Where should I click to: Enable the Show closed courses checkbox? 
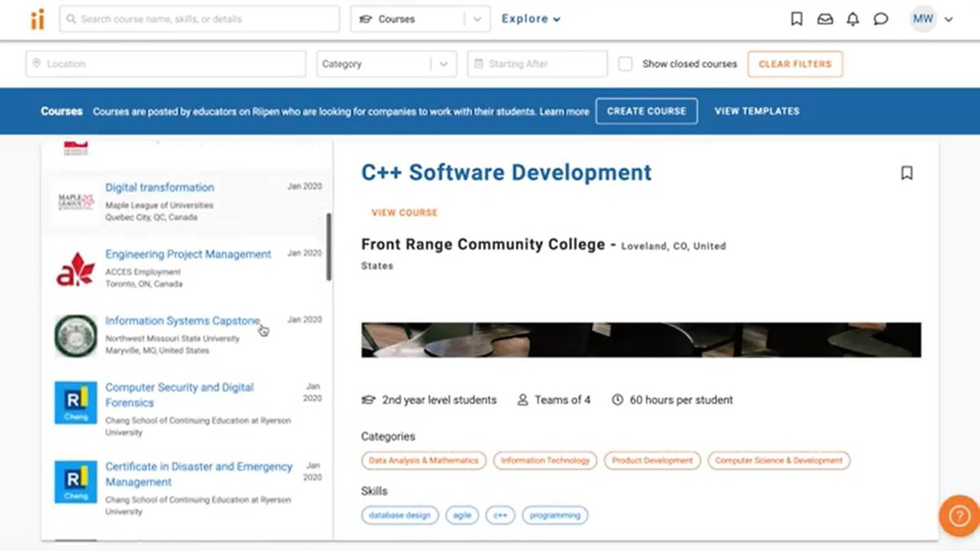click(625, 63)
